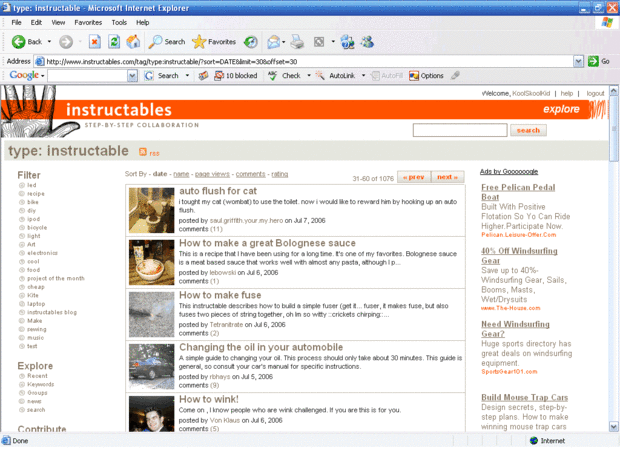The image size is (620, 465).
Task: Open the Free Pelican Pedal Boat ad
Action: [x=518, y=192]
